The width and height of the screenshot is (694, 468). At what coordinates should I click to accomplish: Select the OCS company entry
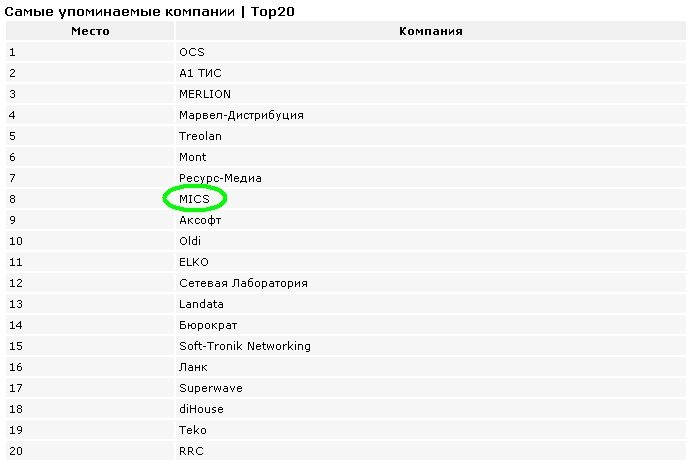click(192, 52)
